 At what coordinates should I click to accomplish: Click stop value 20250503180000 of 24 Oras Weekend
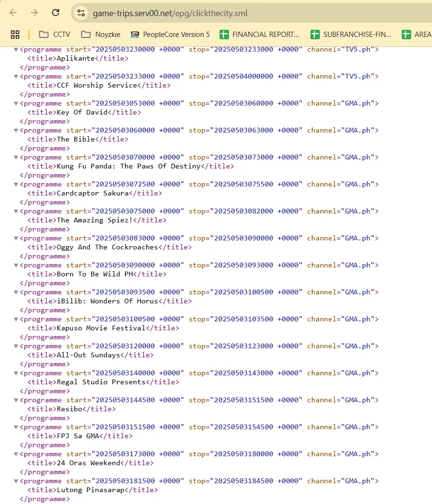(244, 455)
